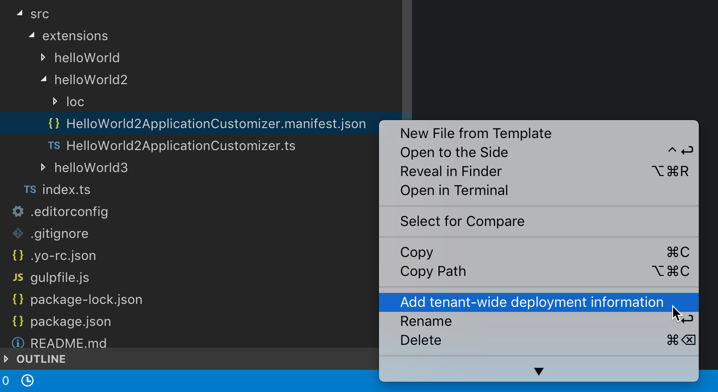Choose Open to the Side

click(538, 152)
